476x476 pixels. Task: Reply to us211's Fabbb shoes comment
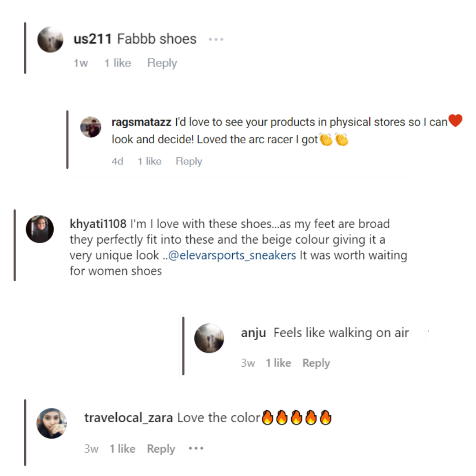coord(162,63)
